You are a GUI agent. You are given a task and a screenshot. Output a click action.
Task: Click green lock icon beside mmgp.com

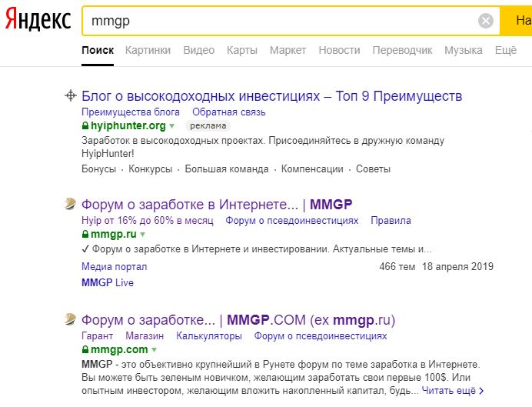pyautogui.click(x=85, y=349)
